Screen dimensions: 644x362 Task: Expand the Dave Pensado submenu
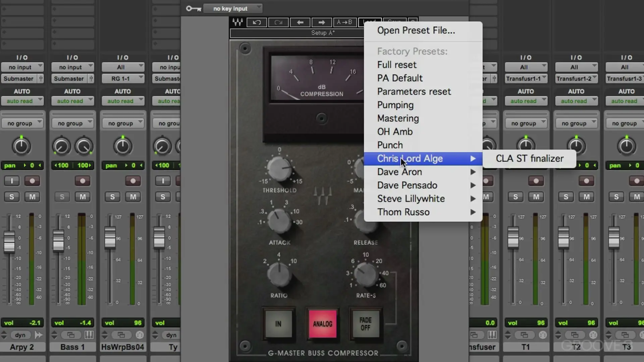[x=423, y=185]
